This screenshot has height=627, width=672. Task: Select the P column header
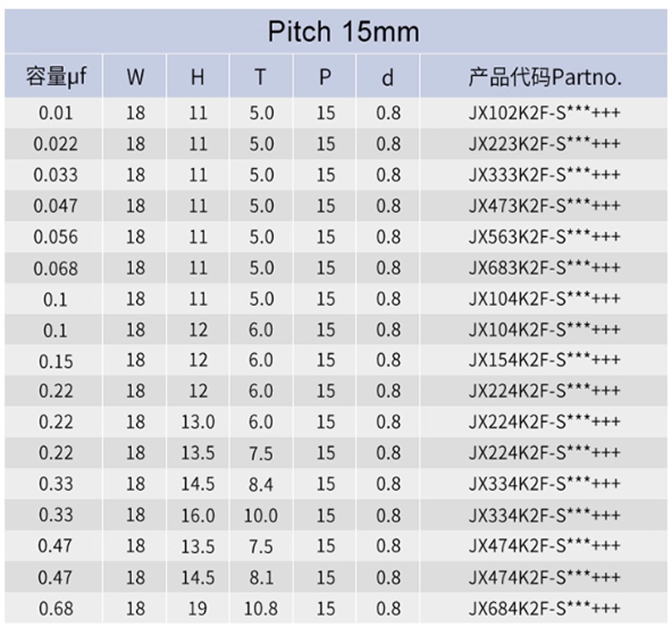click(x=325, y=77)
